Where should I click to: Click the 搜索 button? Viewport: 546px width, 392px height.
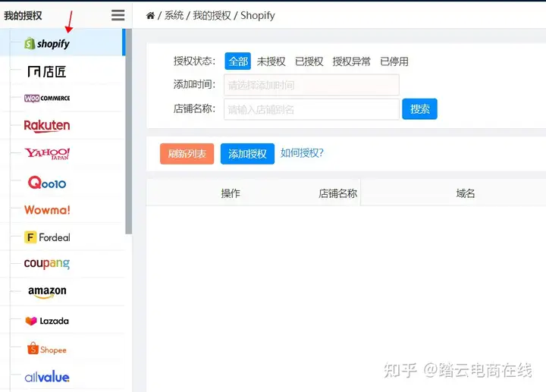(x=419, y=109)
